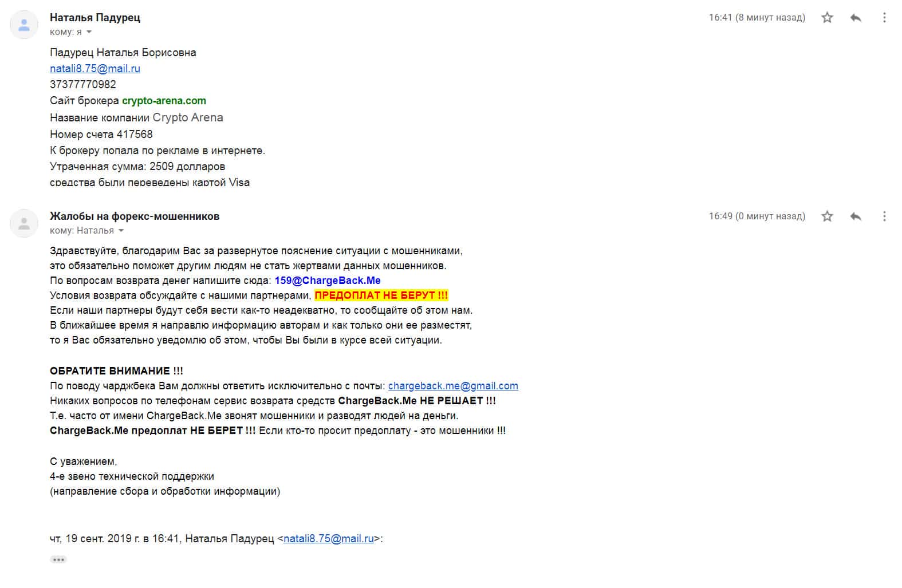902x588 pixels.
Task: Click the 159@ChargeBack.Me email address
Action: coord(328,281)
